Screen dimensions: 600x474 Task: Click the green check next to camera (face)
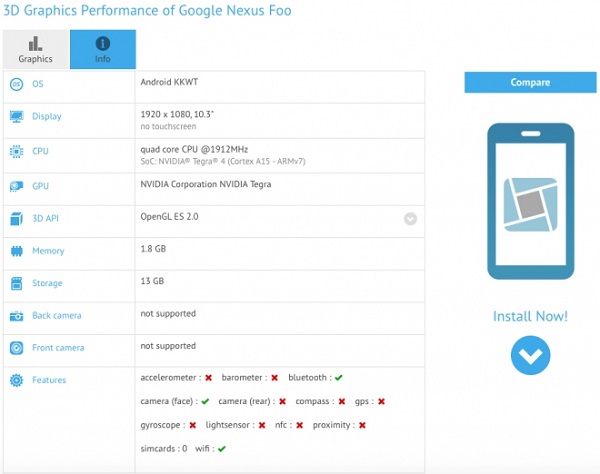coord(205,402)
